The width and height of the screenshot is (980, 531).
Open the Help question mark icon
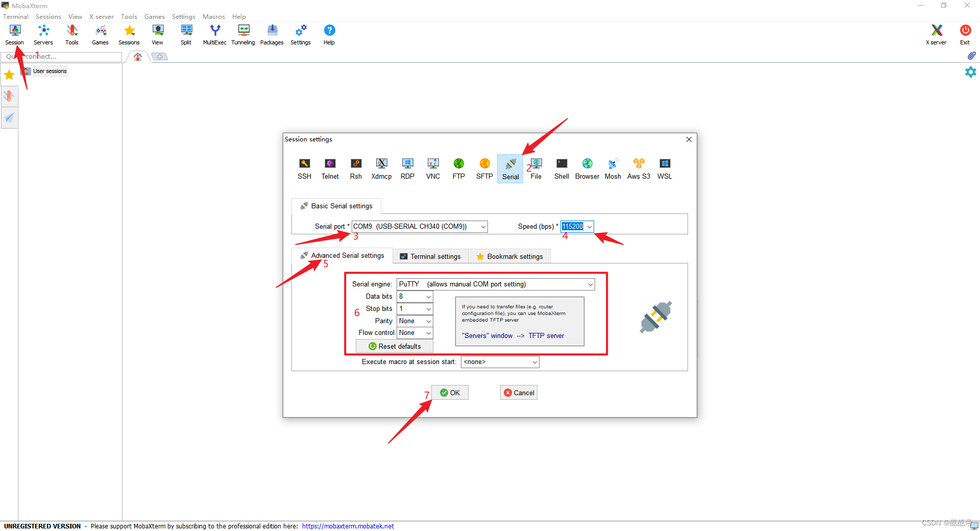click(x=329, y=35)
